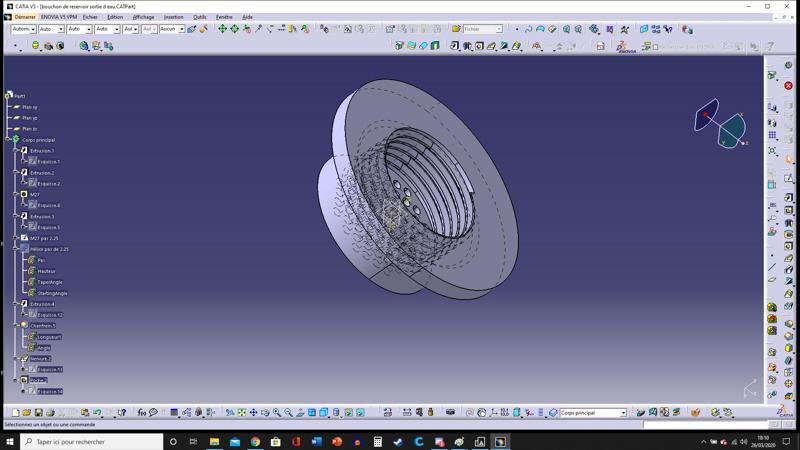This screenshot has height=450, width=800.
Task: Click the 3D compass in the viewport
Action: (720, 123)
